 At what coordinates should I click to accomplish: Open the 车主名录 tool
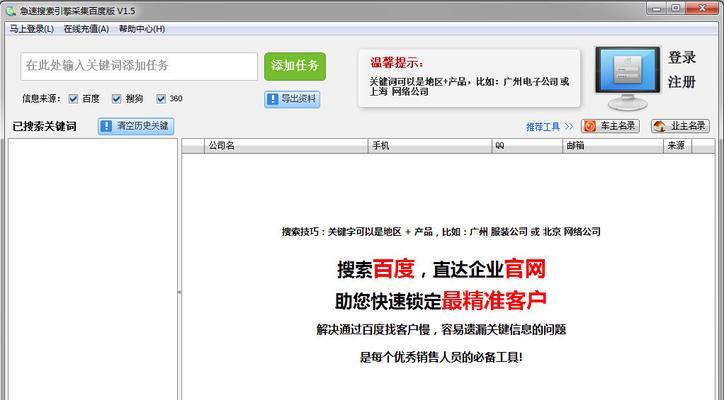pyautogui.click(x=610, y=126)
